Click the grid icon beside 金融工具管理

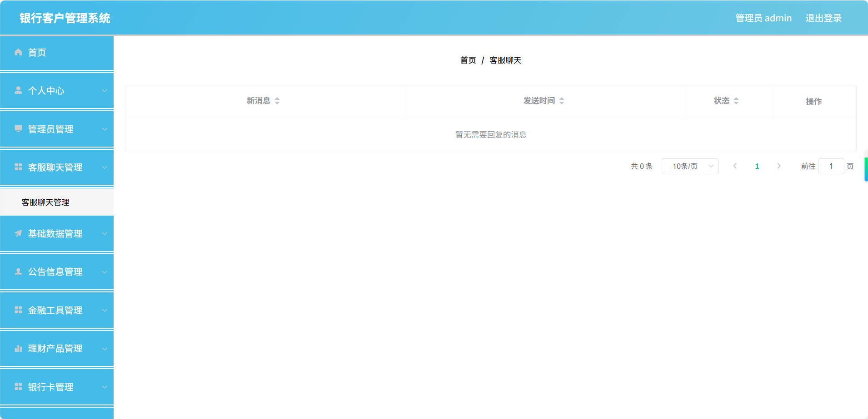(x=18, y=310)
